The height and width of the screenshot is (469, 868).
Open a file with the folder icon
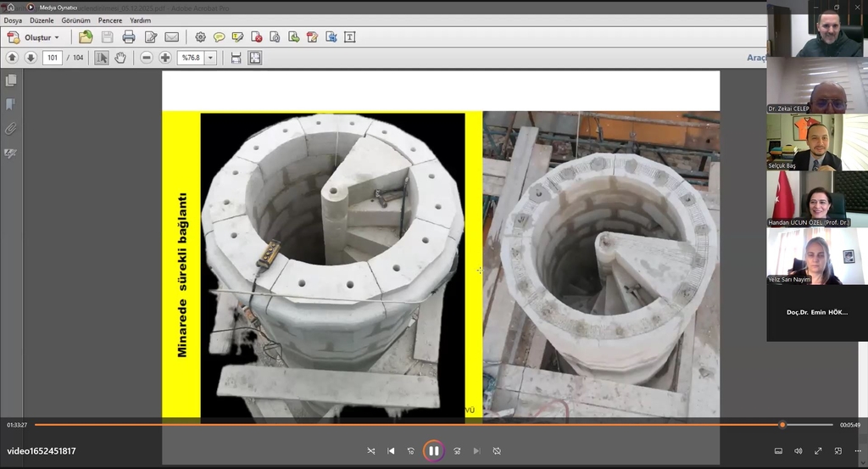coord(86,37)
